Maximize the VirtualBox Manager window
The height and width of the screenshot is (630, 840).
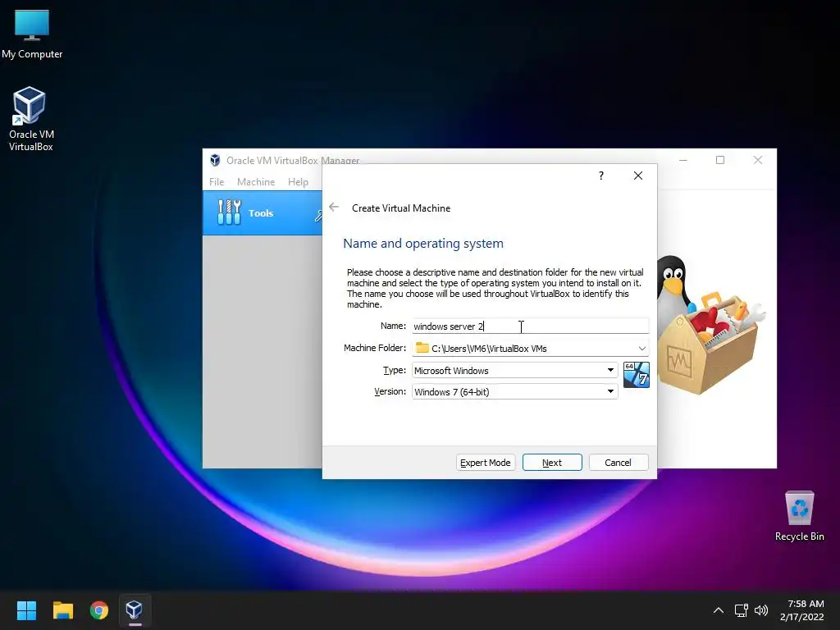point(720,160)
